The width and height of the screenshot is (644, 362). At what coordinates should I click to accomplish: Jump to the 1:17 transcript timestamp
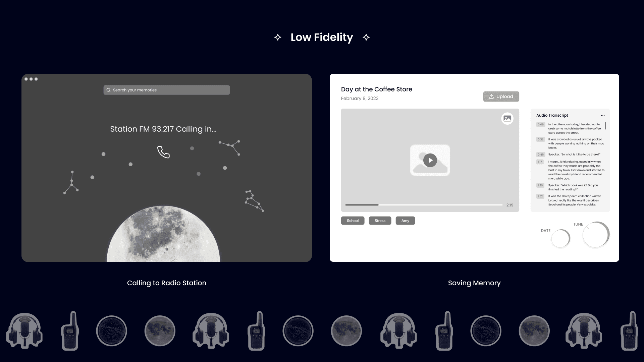point(540,162)
